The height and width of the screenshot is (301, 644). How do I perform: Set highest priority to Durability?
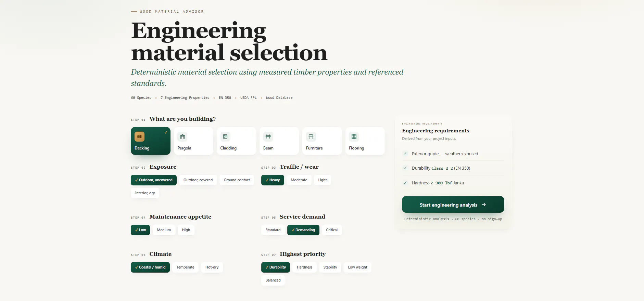276,267
